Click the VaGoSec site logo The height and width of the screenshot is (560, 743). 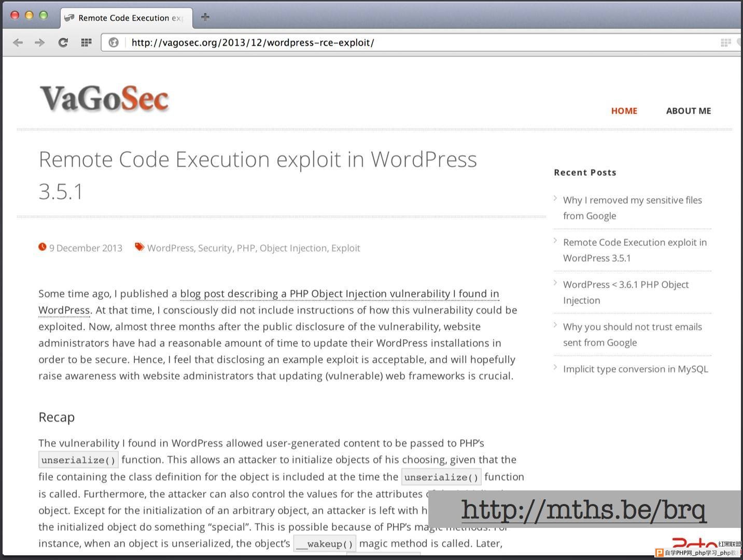104,99
